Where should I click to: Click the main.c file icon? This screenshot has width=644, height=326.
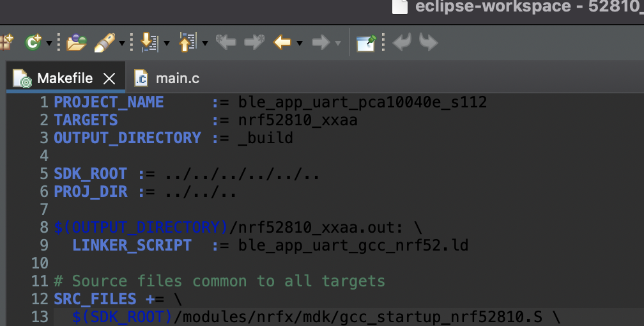click(x=141, y=78)
